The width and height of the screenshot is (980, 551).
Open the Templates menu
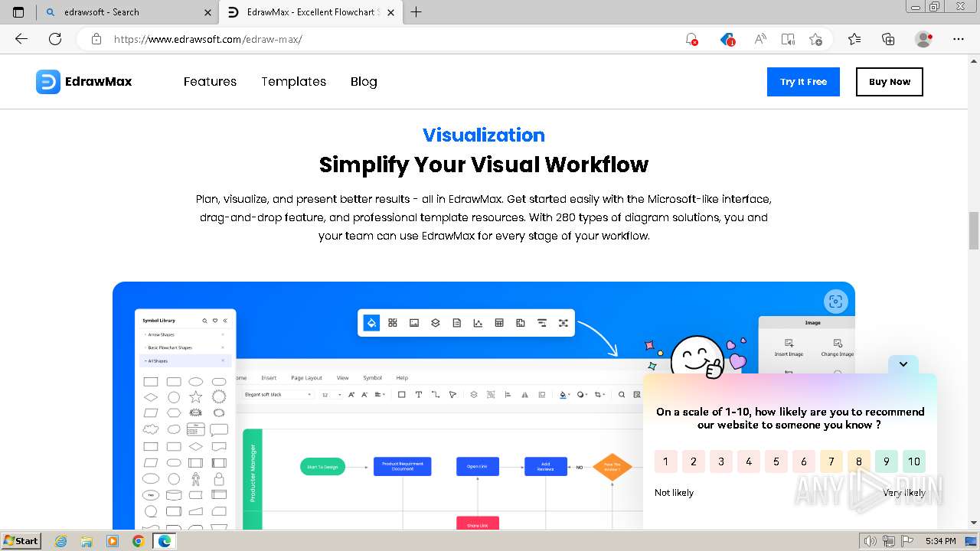[293, 82]
